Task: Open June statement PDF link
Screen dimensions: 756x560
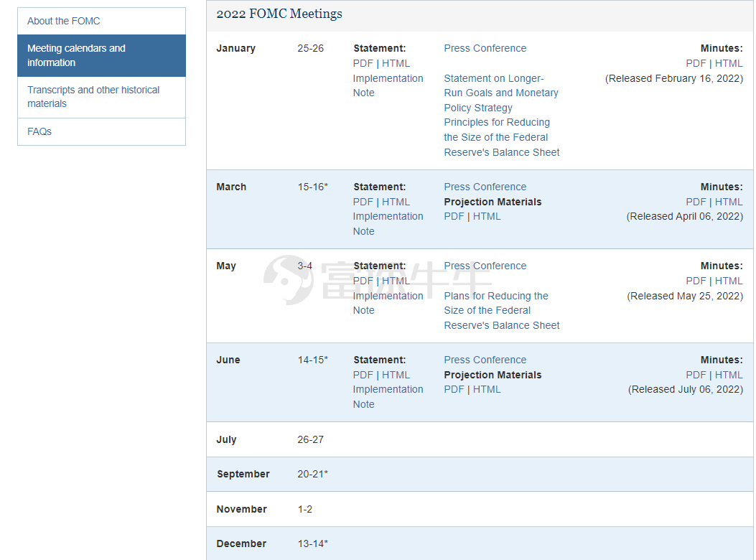Action: pos(363,375)
